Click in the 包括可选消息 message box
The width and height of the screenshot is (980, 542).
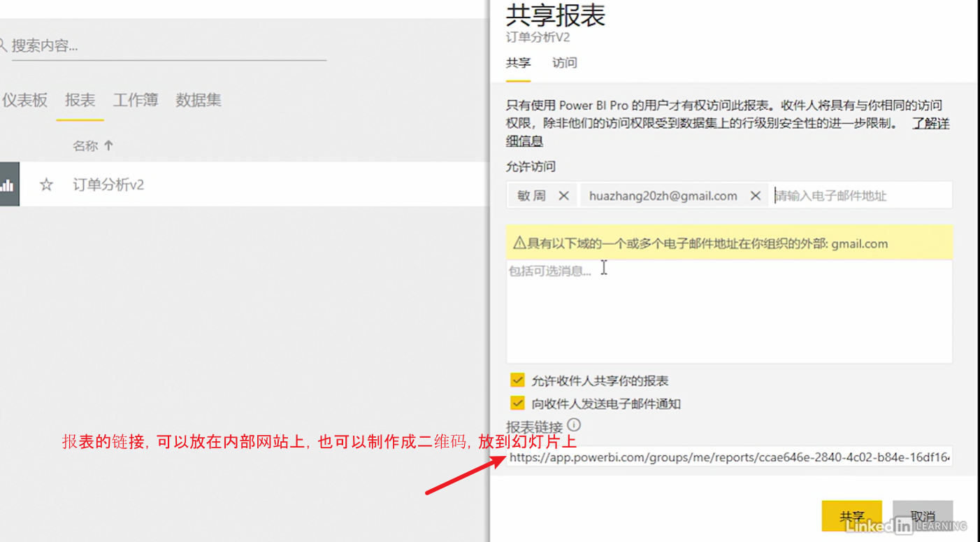click(729, 311)
